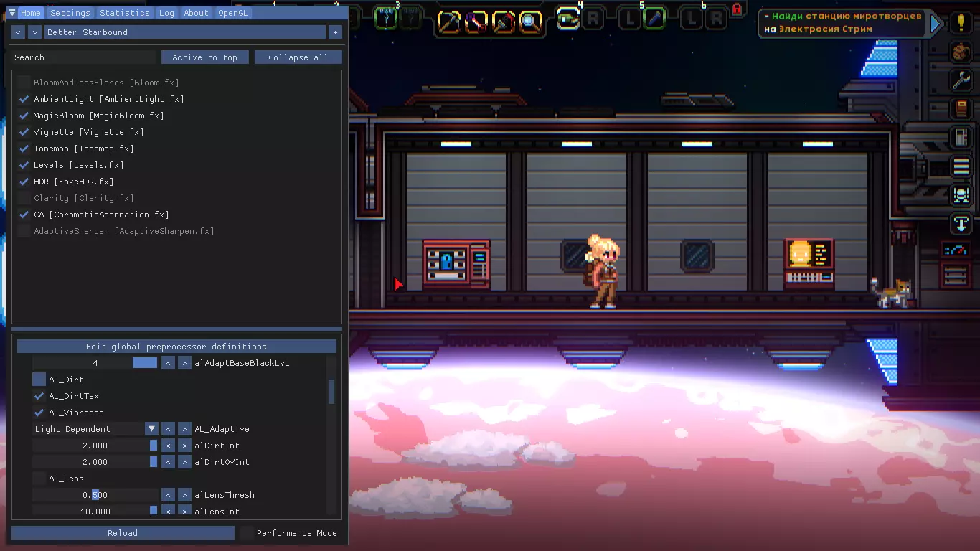Switch to the Home tab
Viewport: 980px width, 551px height.
(x=31, y=13)
